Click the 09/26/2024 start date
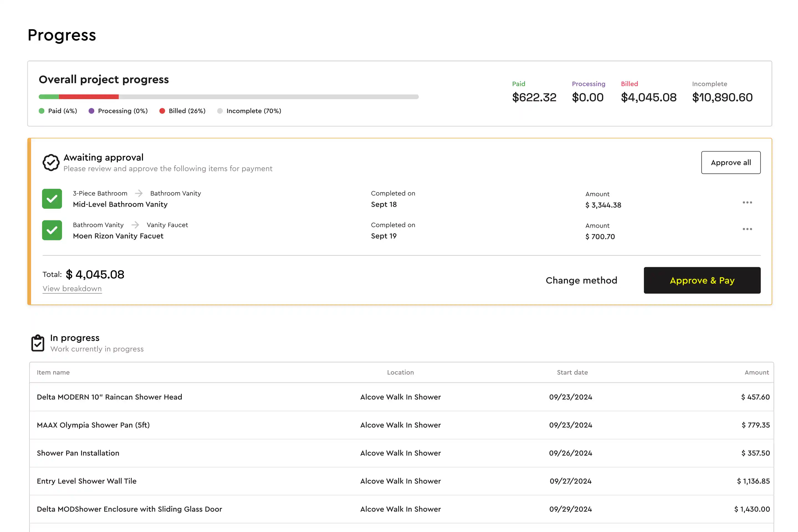 (x=571, y=453)
